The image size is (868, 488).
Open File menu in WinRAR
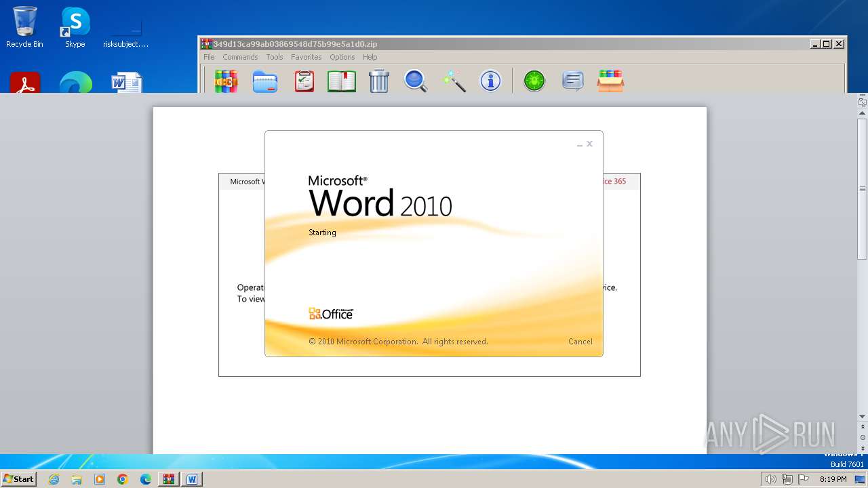209,57
